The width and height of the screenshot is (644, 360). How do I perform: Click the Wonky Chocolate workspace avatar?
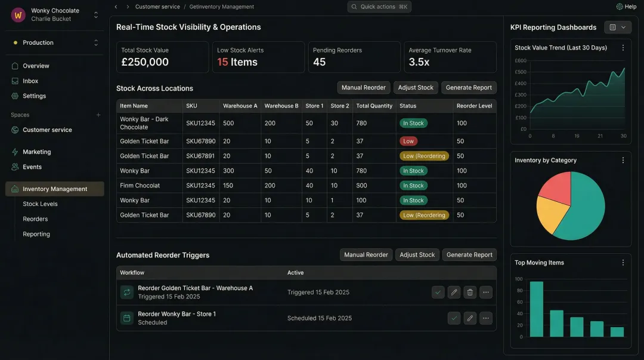(18, 14)
